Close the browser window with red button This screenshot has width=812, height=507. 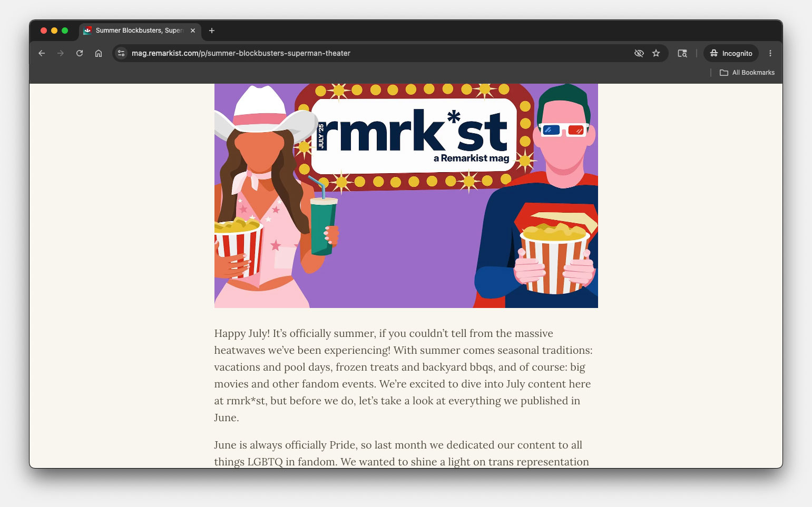[44, 31]
